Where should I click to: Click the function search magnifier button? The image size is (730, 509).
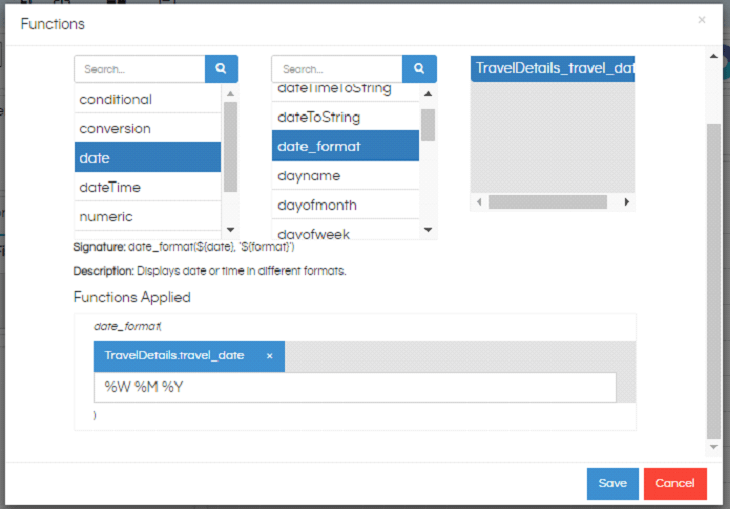(419, 69)
